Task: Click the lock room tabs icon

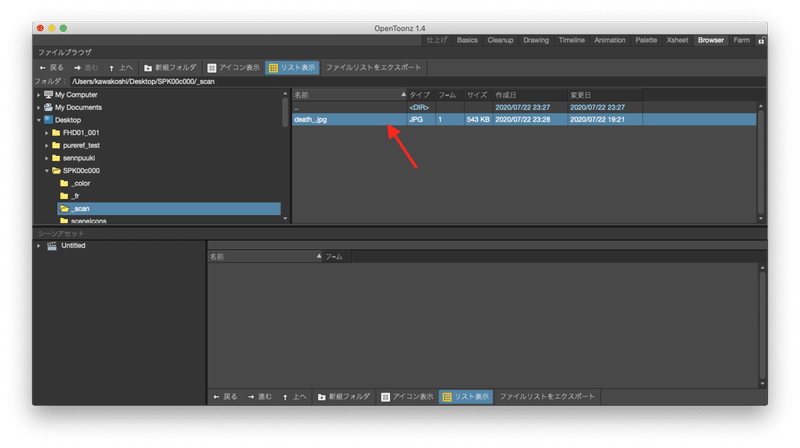Action: pyautogui.click(x=761, y=40)
